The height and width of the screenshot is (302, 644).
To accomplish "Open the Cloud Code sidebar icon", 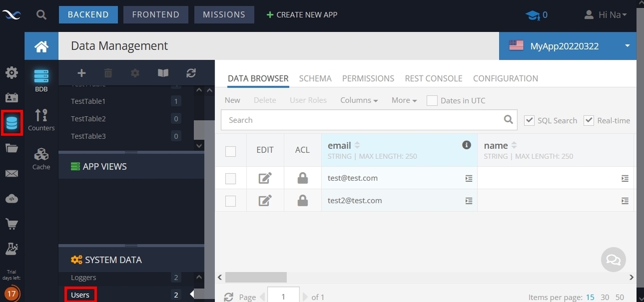I will [x=11, y=198].
